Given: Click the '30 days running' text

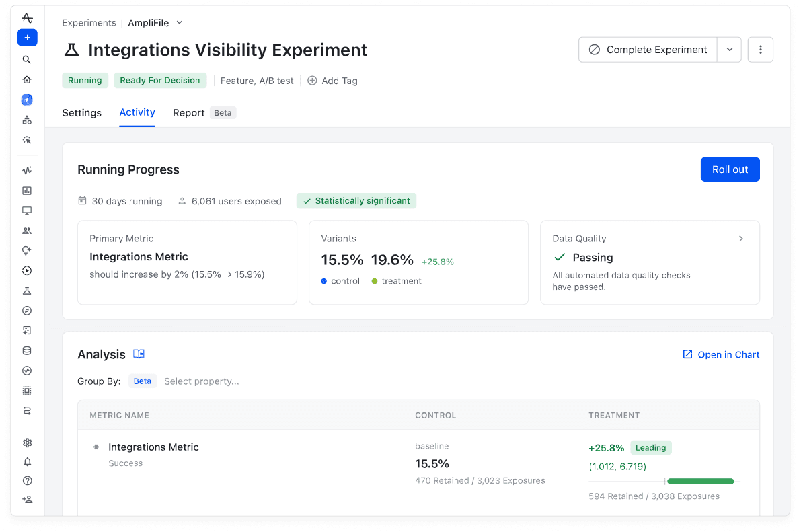Looking at the screenshot, I should tap(127, 201).
